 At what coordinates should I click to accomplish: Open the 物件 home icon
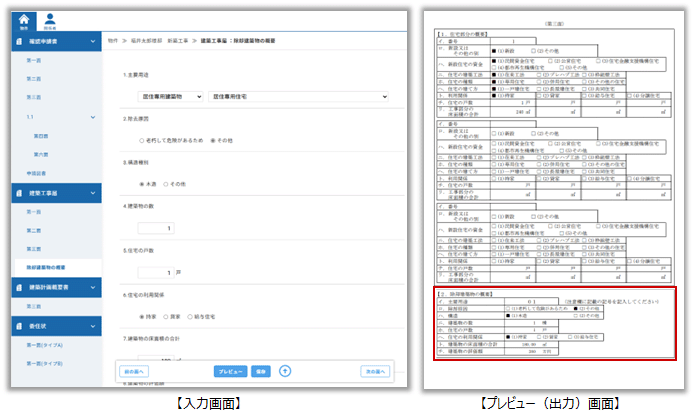click(24, 21)
